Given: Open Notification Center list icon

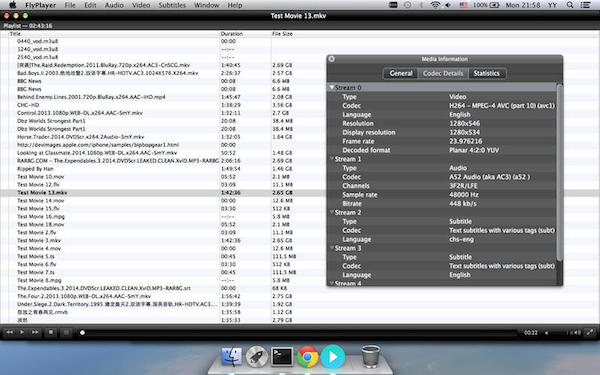Looking at the screenshot, I should [x=585, y=5].
